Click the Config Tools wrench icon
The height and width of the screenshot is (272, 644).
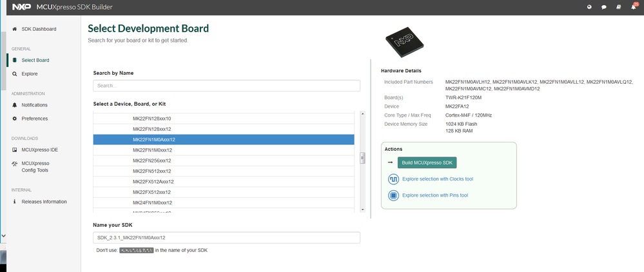pos(15,164)
